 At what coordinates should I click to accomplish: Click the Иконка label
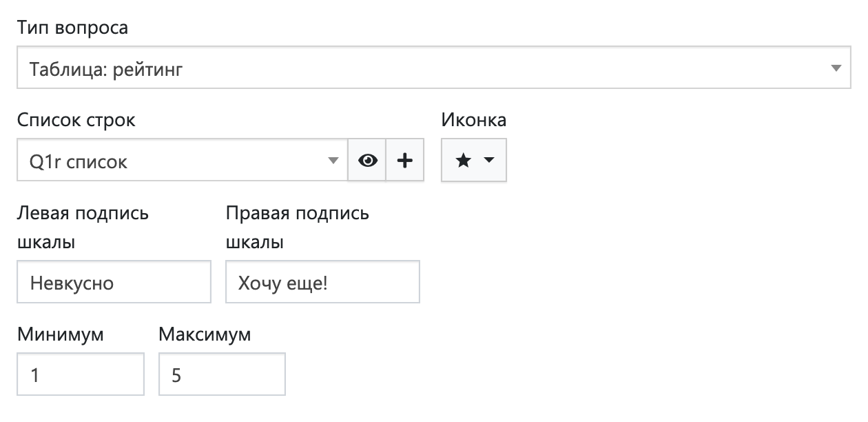coord(473,120)
